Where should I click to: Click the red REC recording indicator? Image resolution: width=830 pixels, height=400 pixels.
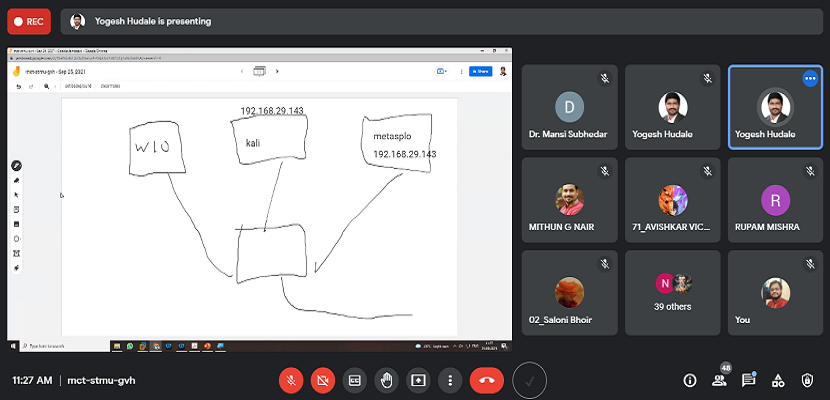click(29, 22)
